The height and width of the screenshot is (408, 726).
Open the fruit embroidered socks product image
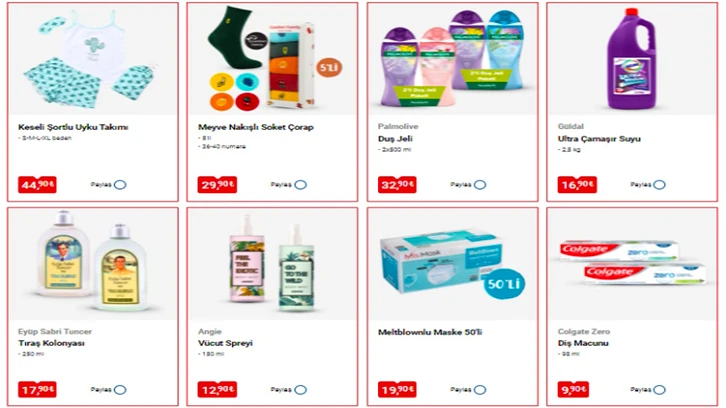click(273, 60)
